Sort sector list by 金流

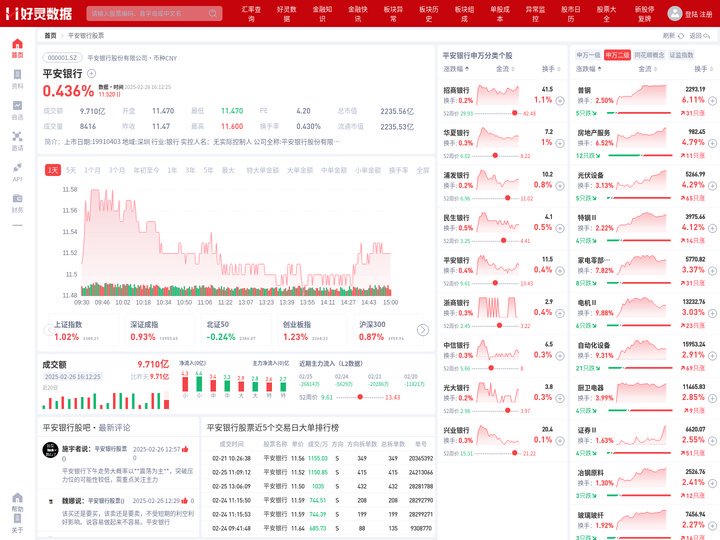(647, 69)
